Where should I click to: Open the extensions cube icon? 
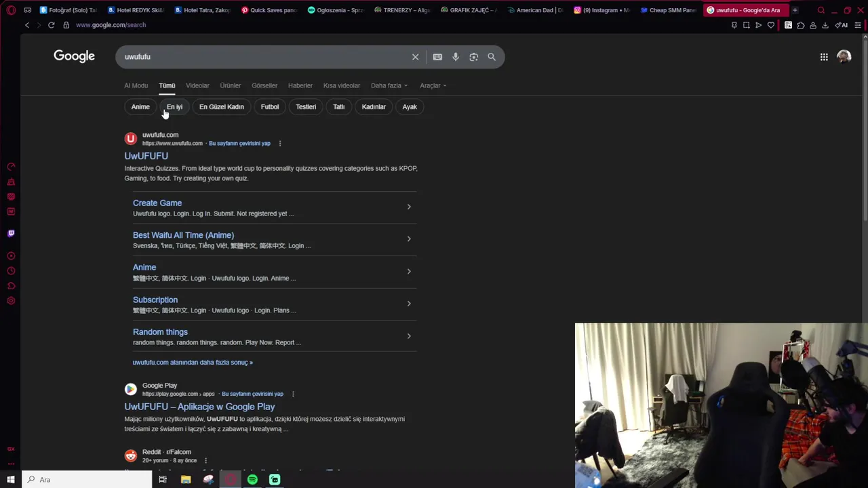pos(801,25)
